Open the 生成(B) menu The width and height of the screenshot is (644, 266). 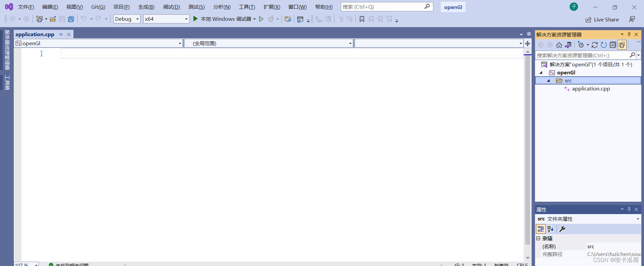146,7
